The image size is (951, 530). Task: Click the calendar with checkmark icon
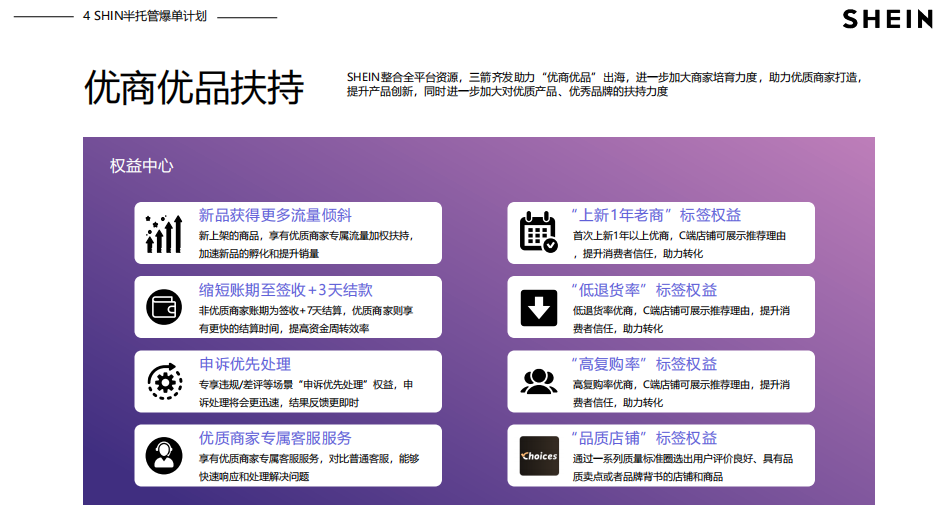pyautogui.click(x=539, y=232)
